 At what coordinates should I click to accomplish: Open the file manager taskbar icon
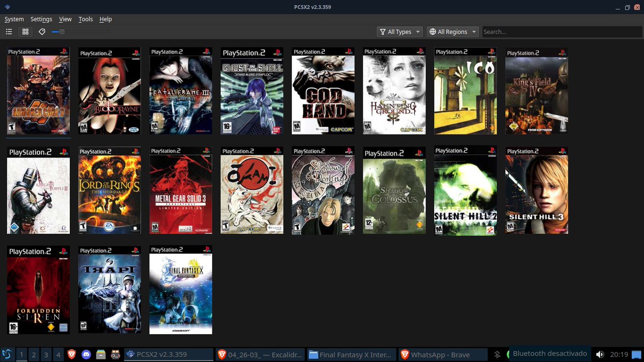[100, 354]
